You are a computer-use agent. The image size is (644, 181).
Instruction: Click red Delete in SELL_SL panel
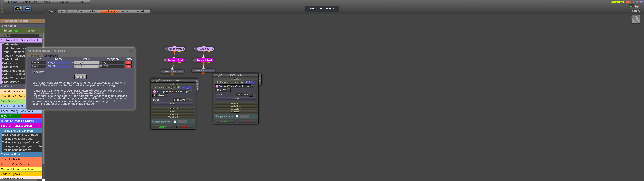(248, 122)
